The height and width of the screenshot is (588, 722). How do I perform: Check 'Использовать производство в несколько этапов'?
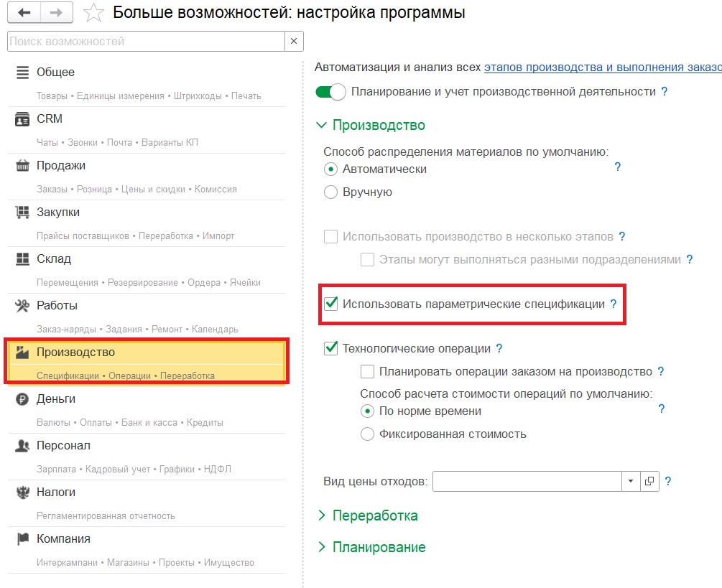pos(330,237)
